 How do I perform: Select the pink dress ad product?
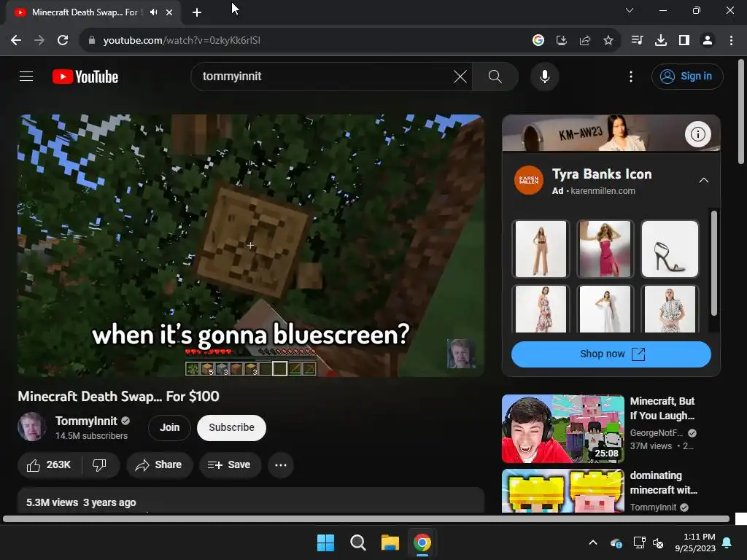pyautogui.click(x=605, y=249)
